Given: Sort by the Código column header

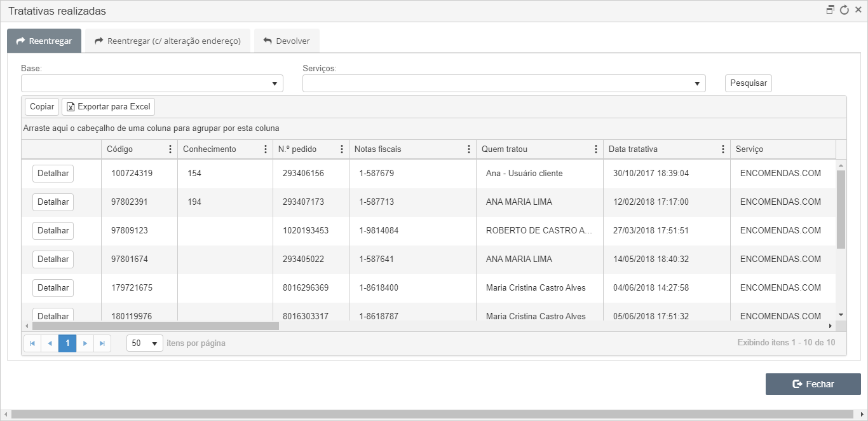Looking at the screenshot, I should coord(119,149).
